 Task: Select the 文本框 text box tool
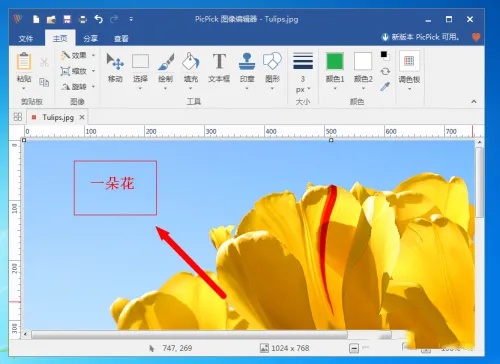[219, 67]
